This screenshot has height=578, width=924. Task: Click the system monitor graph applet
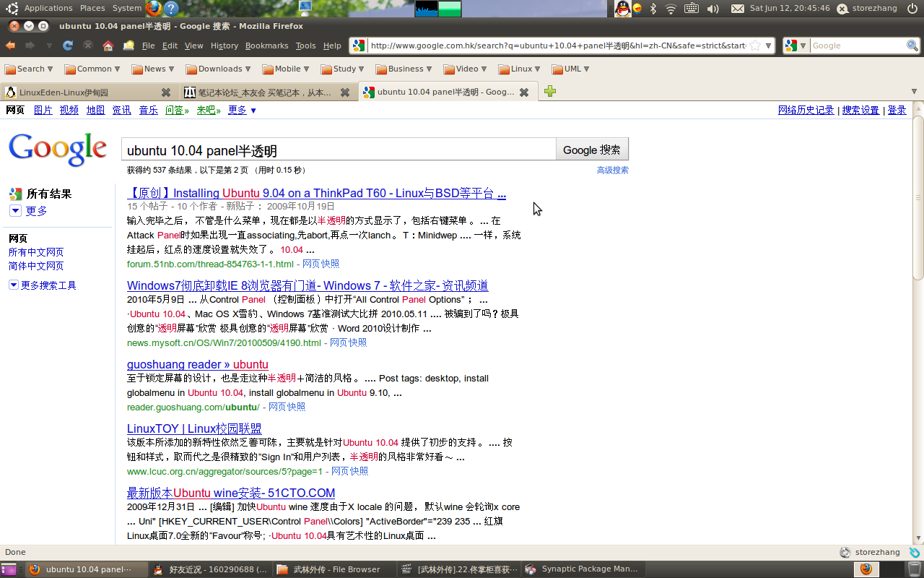438,8
